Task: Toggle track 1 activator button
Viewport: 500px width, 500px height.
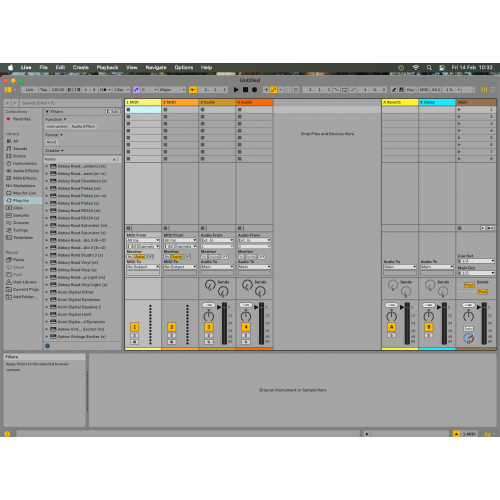Action: (x=134, y=327)
